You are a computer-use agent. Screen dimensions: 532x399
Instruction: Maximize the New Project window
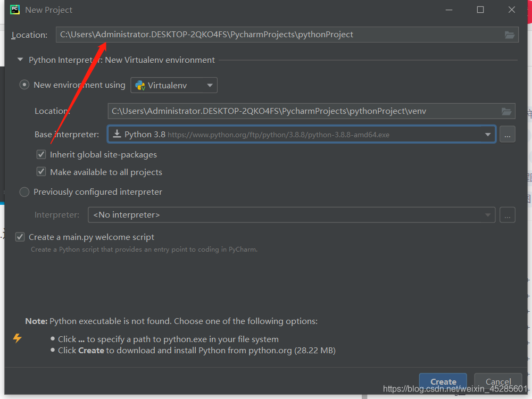(480, 10)
